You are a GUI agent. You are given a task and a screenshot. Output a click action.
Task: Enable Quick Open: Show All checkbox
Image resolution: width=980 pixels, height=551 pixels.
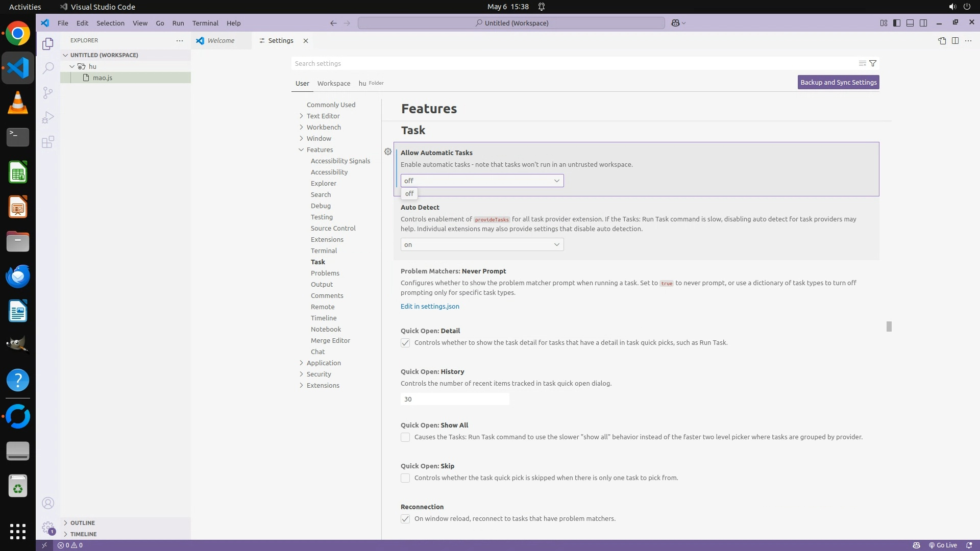[x=405, y=437]
